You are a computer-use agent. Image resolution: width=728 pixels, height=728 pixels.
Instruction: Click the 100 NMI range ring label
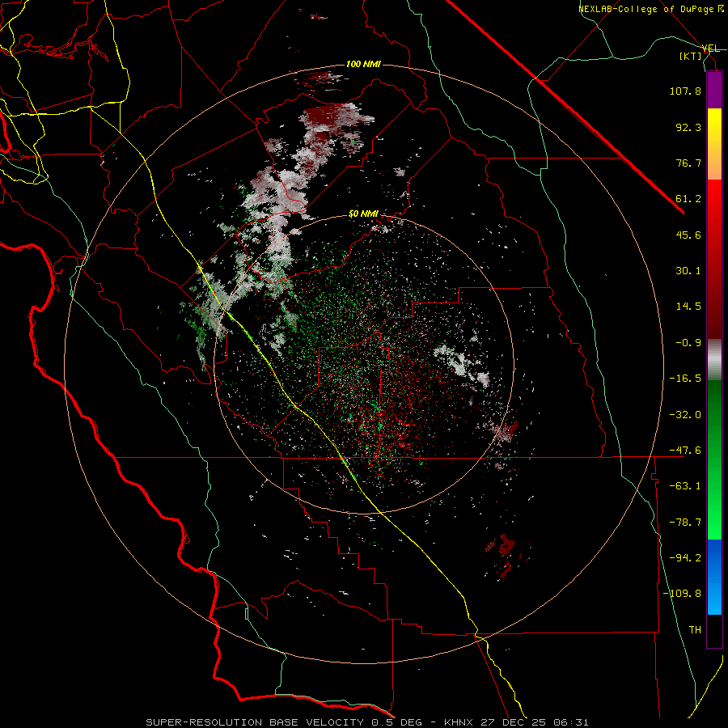click(363, 64)
